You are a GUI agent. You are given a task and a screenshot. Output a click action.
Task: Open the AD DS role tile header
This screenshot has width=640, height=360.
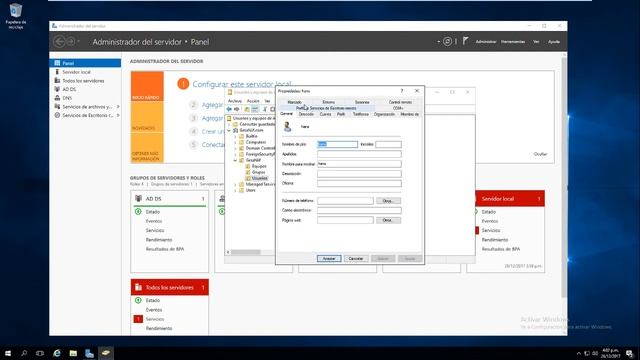coord(169,198)
